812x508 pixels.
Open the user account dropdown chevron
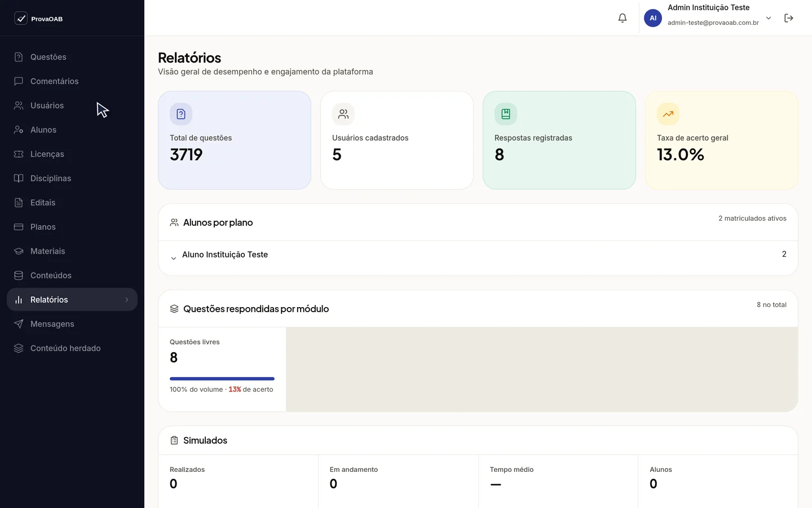pyautogui.click(x=768, y=18)
